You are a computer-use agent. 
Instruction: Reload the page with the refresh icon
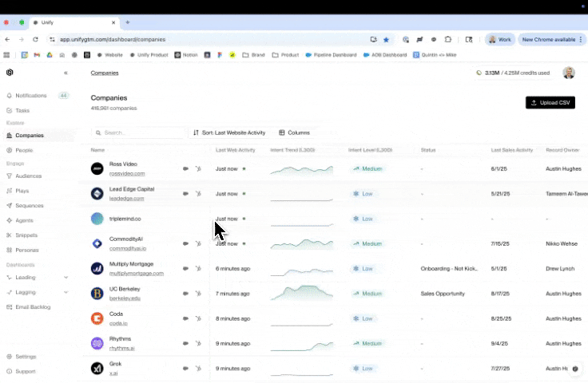click(x=35, y=39)
